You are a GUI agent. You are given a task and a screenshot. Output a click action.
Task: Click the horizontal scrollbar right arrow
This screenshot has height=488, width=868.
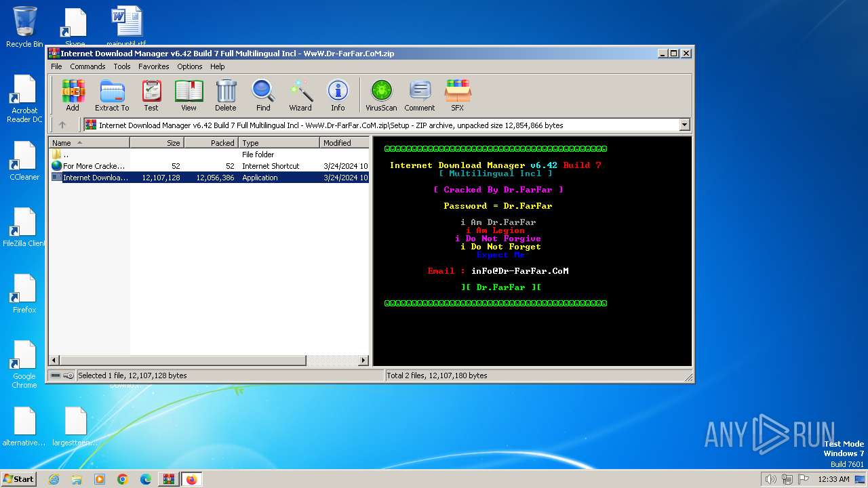(363, 361)
